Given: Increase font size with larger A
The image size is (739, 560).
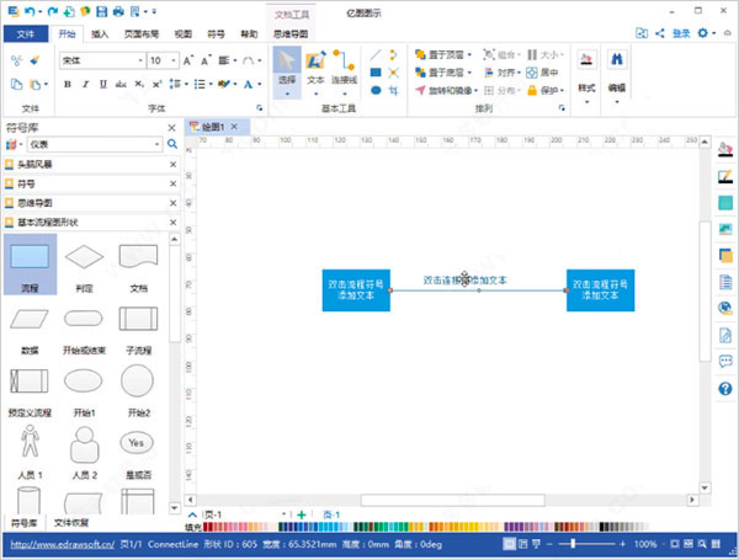Looking at the screenshot, I should click(188, 60).
